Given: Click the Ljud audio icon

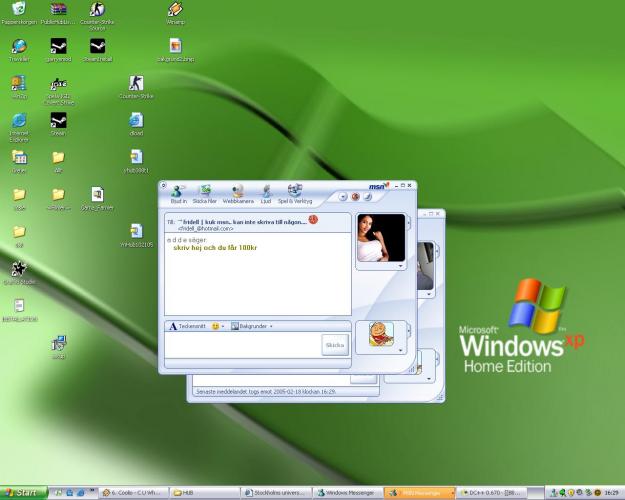Looking at the screenshot, I should pyautogui.click(x=266, y=193).
